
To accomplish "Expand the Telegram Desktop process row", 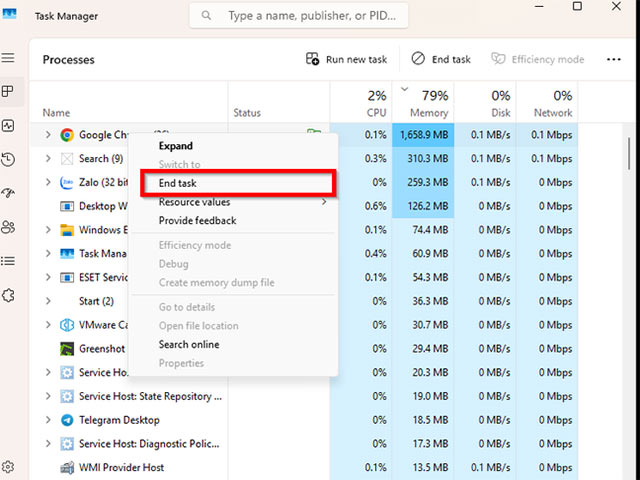I will click(x=47, y=420).
